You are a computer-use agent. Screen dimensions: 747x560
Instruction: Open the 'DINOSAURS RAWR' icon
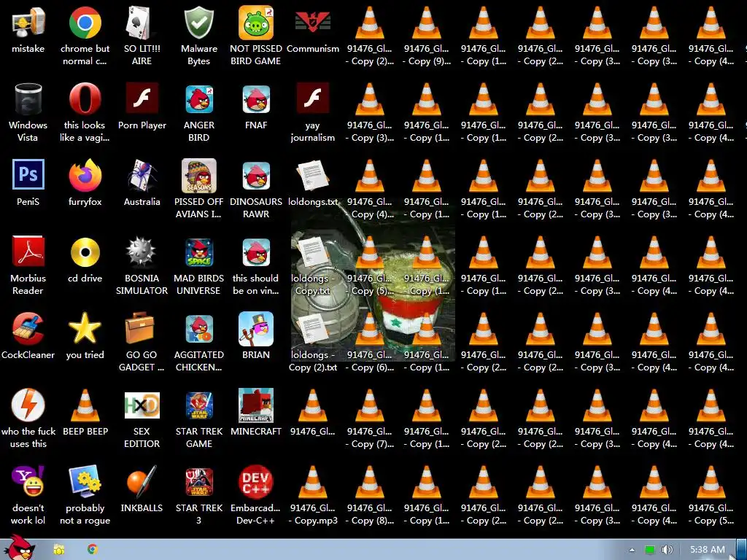(x=256, y=176)
